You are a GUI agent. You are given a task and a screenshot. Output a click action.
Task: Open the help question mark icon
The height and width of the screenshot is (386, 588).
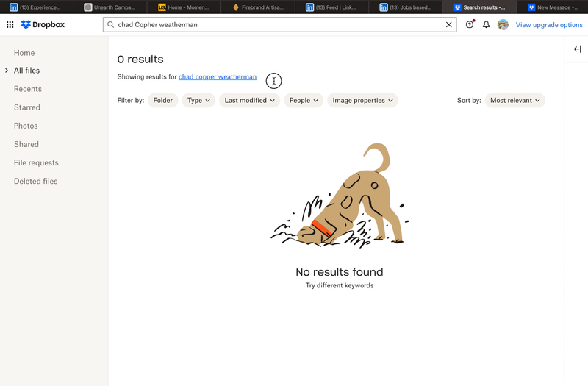point(470,24)
